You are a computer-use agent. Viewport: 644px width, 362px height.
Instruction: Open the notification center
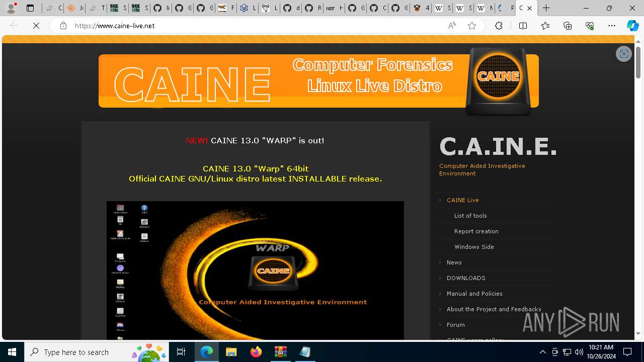(x=627, y=352)
